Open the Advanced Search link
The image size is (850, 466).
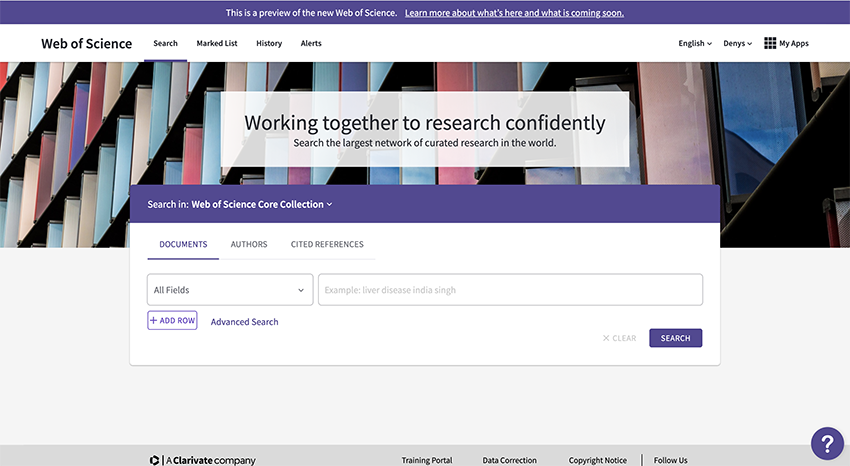pyautogui.click(x=244, y=322)
